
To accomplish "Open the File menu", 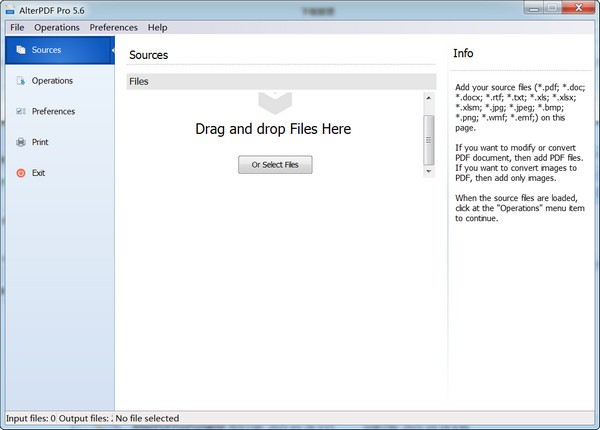I will [x=16, y=27].
